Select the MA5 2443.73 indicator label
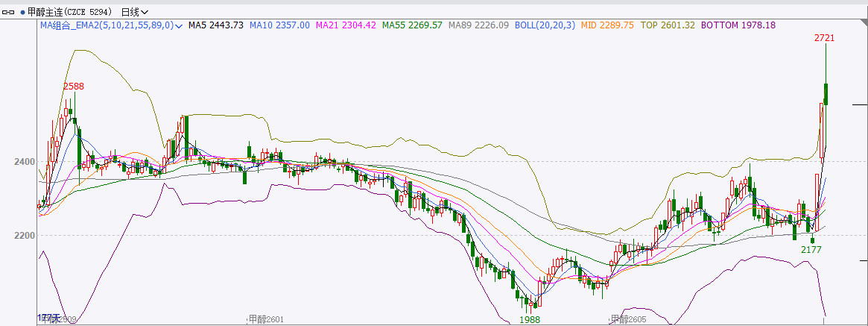Viewport: 868px width, 326px height. [x=215, y=25]
